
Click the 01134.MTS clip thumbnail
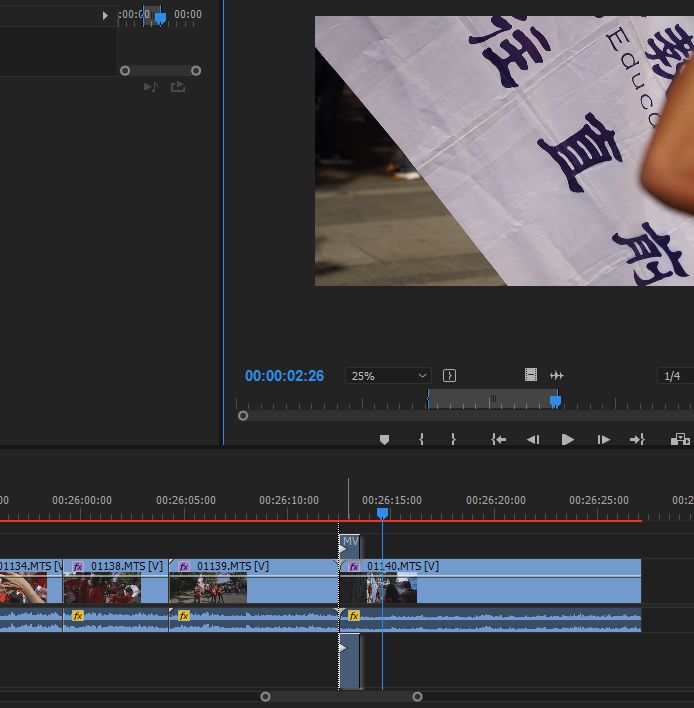[x=23, y=588]
